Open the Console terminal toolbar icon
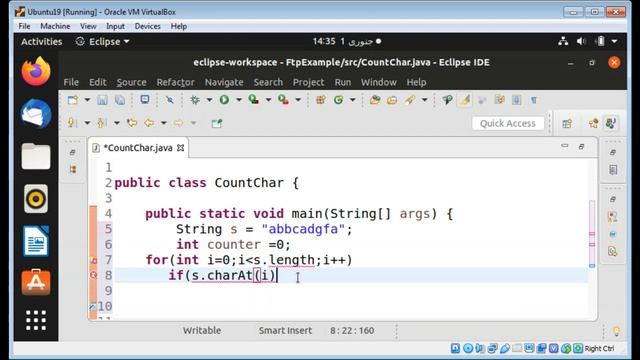640x360 pixels. (x=144, y=100)
